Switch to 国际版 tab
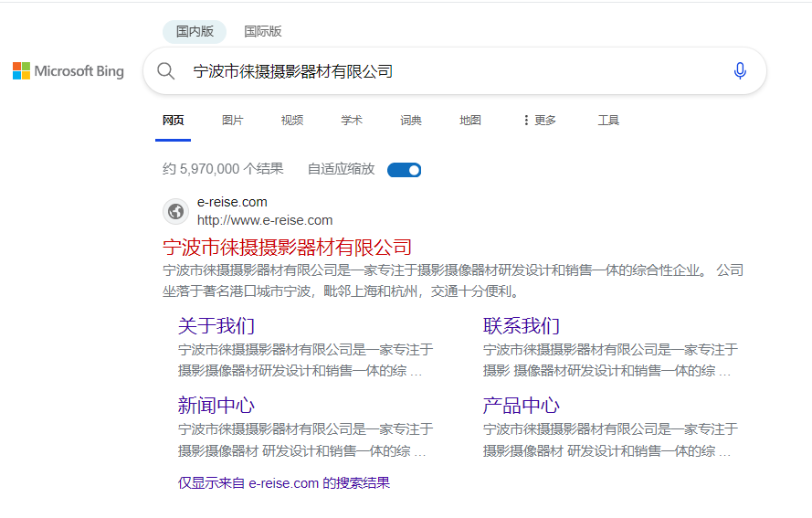The image size is (812, 518). [263, 32]
